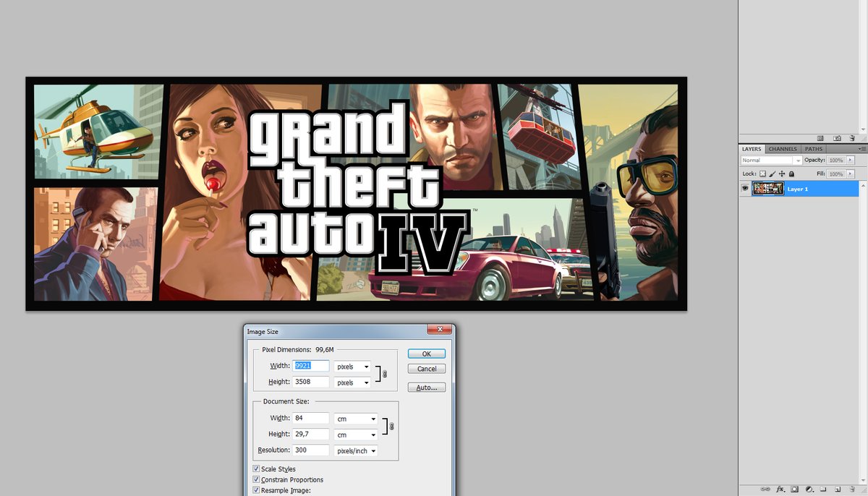The height and width of the screenshot is (496, 868).
Task: Open document Width cm dropdown
Action: point(356,419)
